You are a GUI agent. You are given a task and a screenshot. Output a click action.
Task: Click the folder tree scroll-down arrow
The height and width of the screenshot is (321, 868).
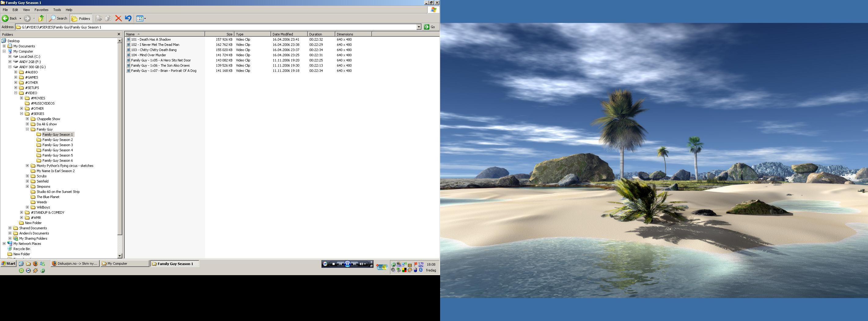click(119, 256)
